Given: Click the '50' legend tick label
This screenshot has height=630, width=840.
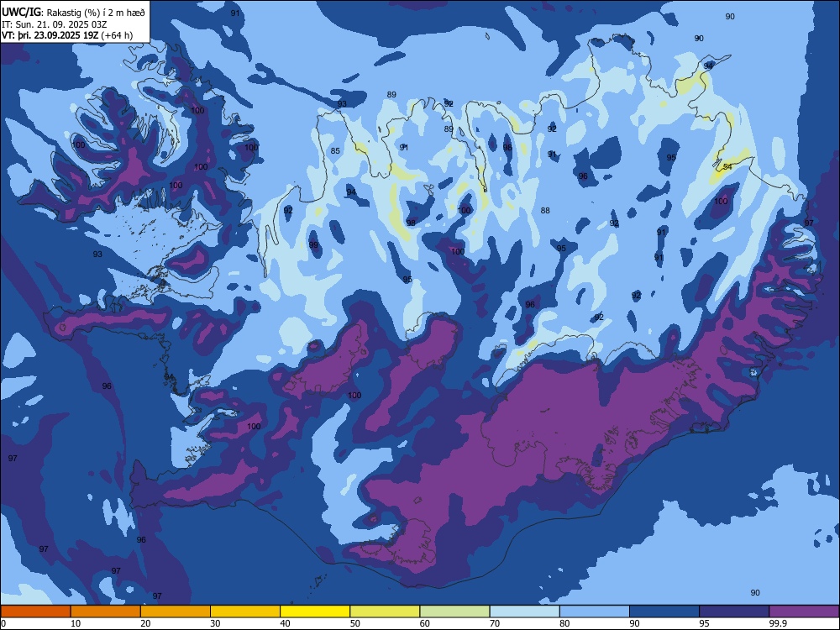Looking at the screenshot, I should 354,623.
